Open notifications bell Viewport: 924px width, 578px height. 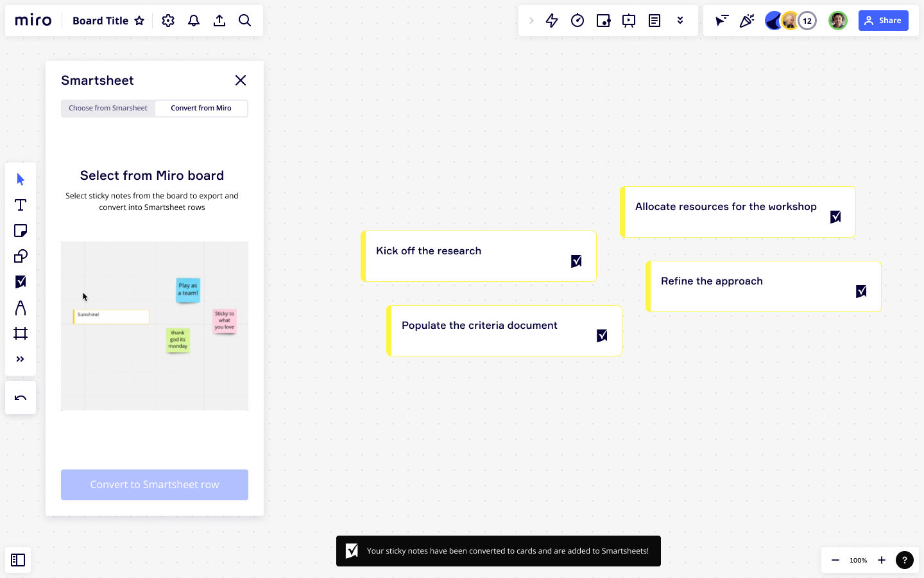[x=194, y=21]
